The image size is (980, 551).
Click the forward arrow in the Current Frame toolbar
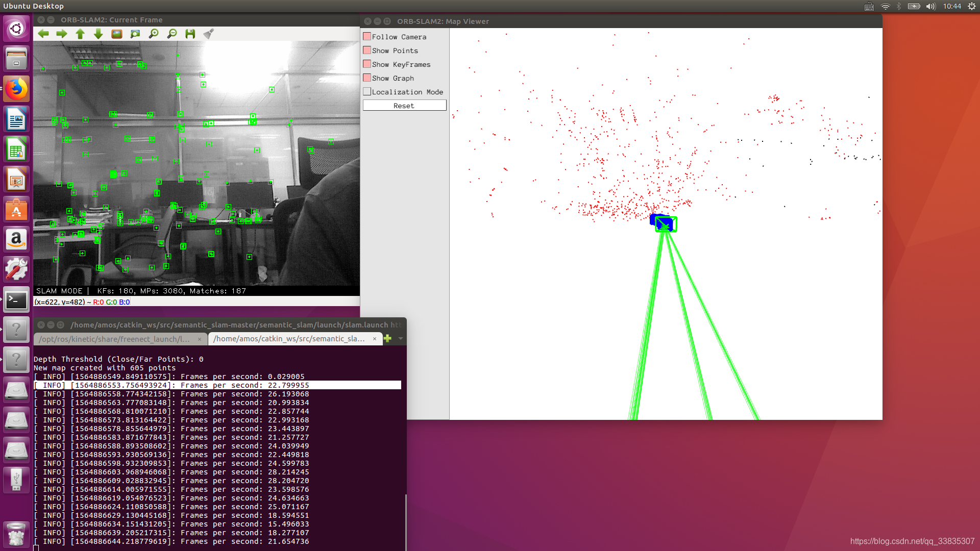tap(61, 34)
